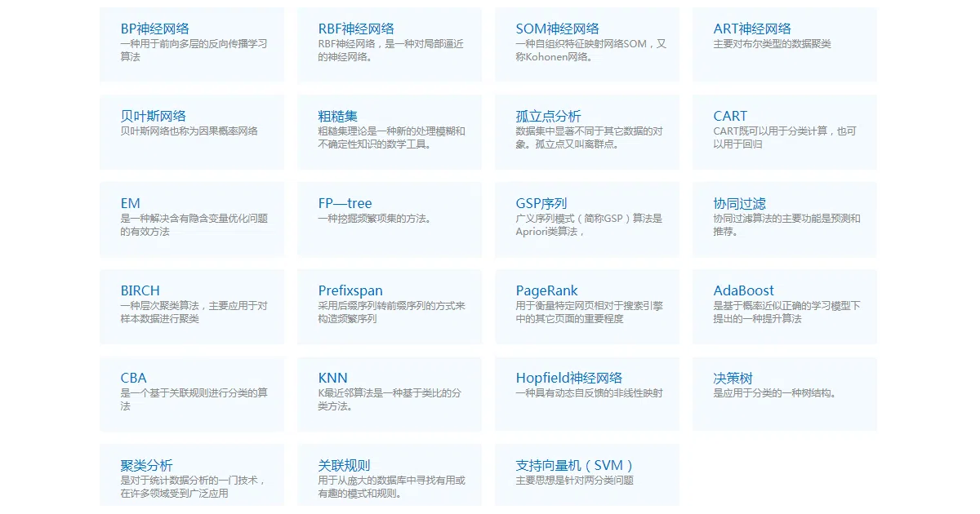Open the 关联规则 link

pos(345,465)
